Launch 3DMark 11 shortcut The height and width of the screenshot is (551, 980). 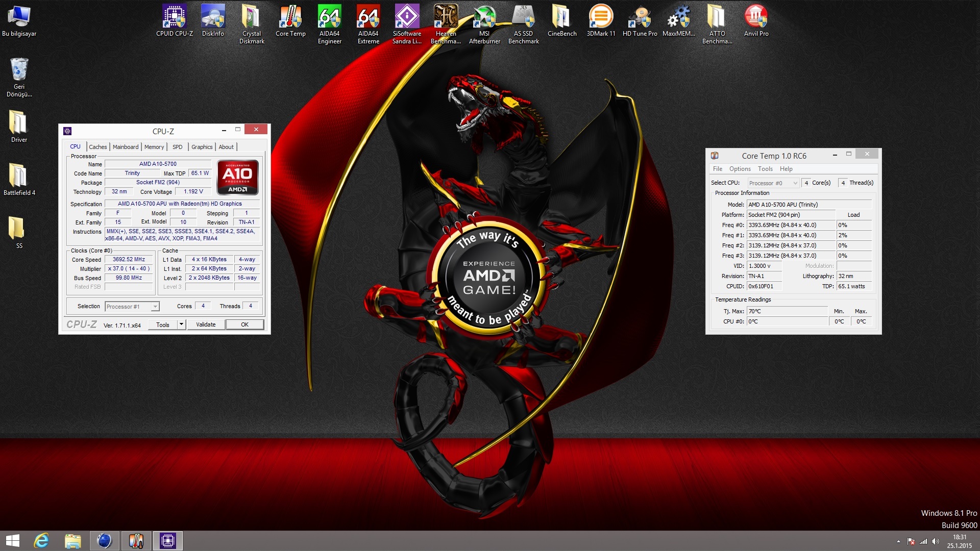click(x=601, y=20)
